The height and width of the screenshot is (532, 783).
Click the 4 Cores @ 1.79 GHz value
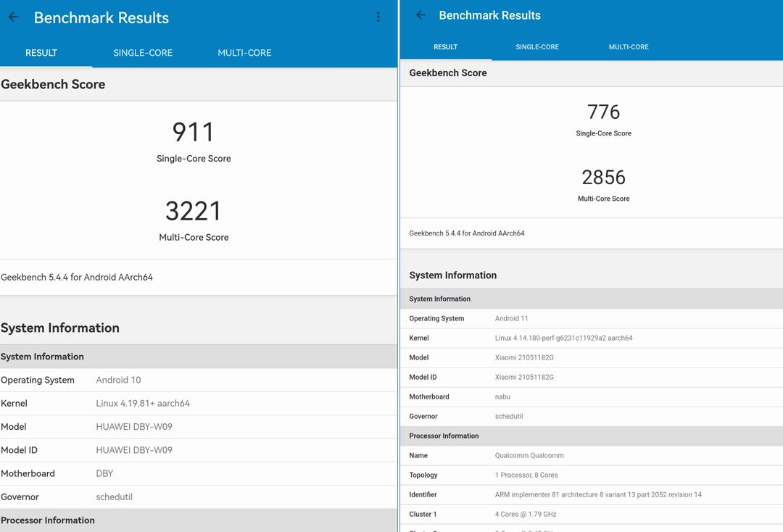click(526, 514)
